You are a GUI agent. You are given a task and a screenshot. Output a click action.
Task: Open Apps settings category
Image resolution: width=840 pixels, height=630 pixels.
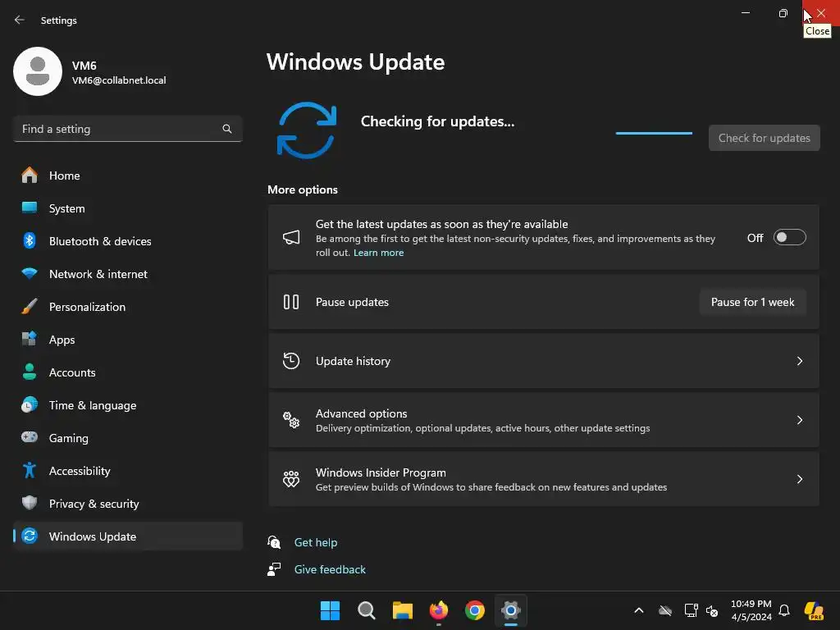(x=127, y=340)
